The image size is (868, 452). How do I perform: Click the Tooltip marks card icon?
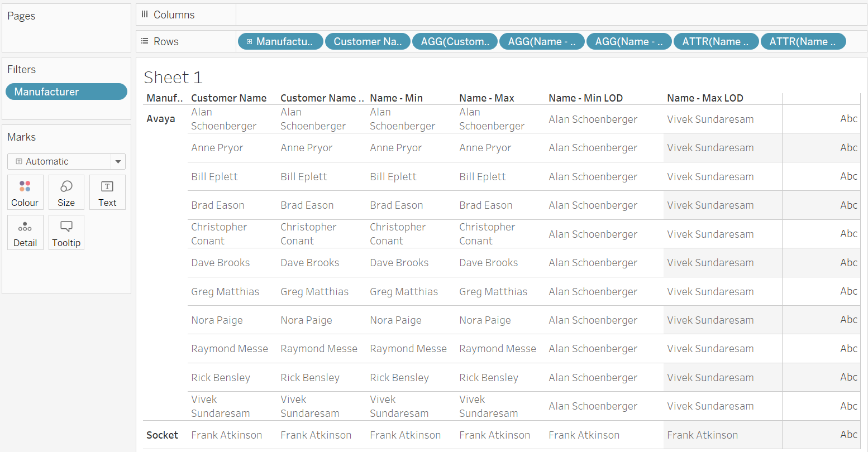(x=66, y=227)
